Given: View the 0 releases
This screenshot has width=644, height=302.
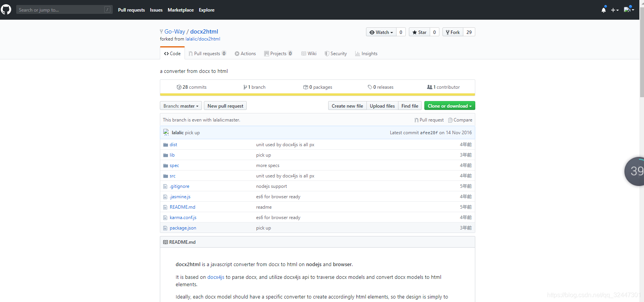Looking at the screenshot, I should coord(381,87).
